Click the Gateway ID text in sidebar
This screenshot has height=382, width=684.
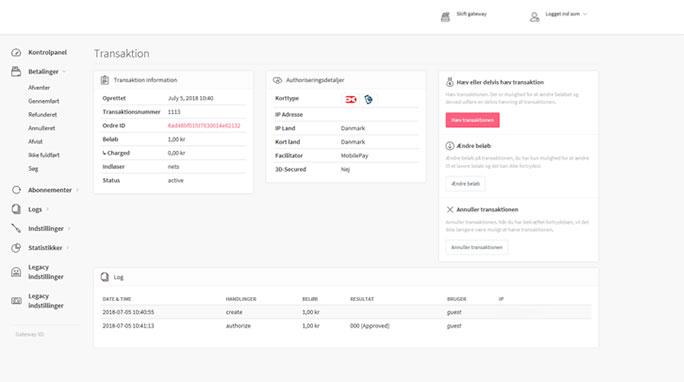(x=30, y=334)
